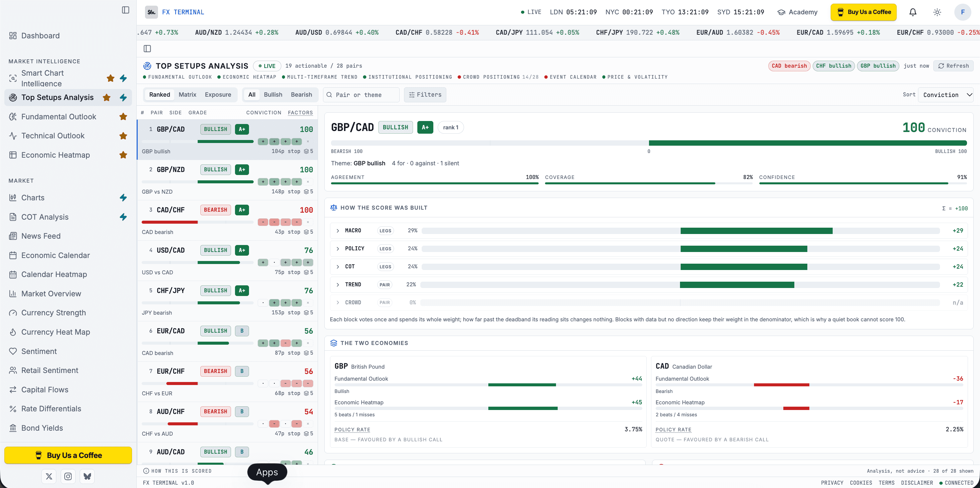980x488 pixels.
Task: Open Sentiment page
Action: 39,351
